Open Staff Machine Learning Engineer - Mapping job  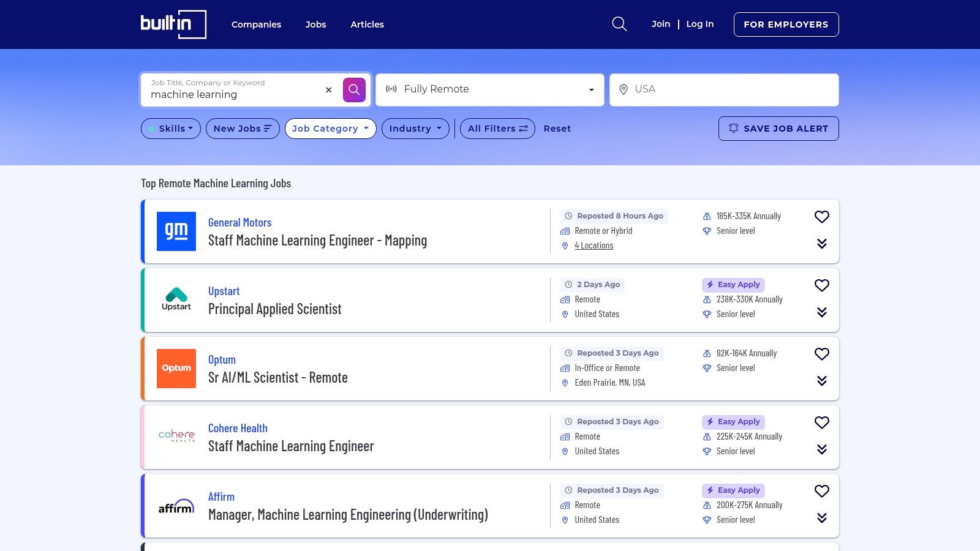coord(317,241)
